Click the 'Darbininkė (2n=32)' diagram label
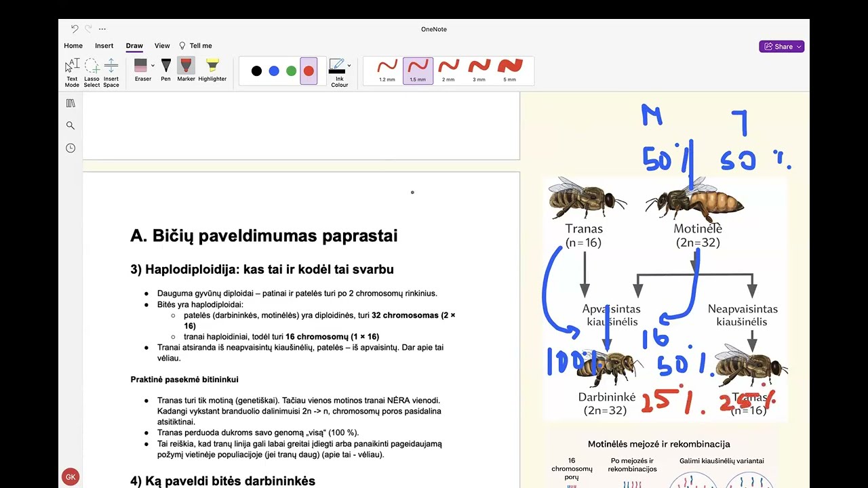Image resolution: width=868 pixels, height=488 pixels. pyautogui.click(x=607, y=403)
